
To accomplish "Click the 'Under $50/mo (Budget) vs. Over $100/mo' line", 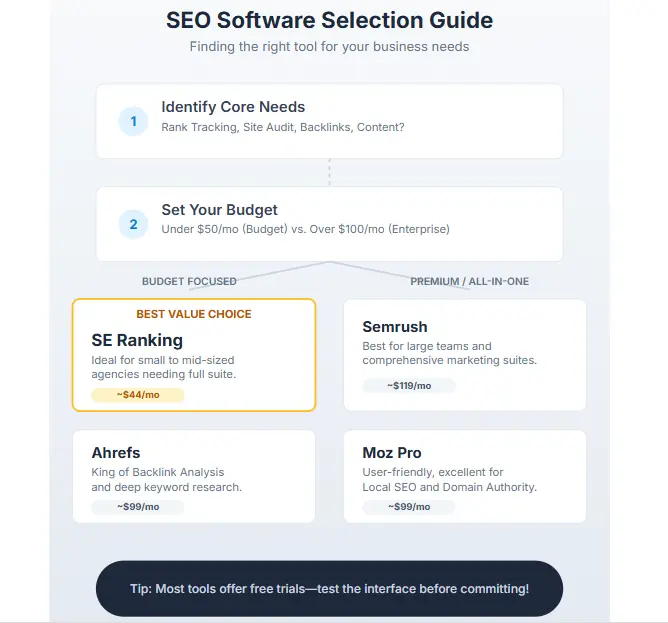I will click(305, 229).
